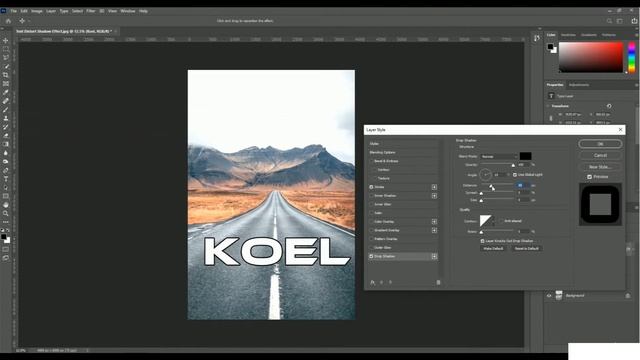Select the Rectangle shape tool
Viewport: 640px width, 360px height.
6,196
